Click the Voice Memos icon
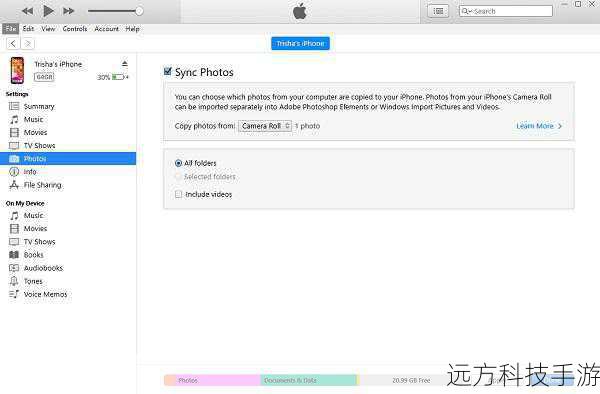This screenshot has width=600, height=394. coord(14,294)
